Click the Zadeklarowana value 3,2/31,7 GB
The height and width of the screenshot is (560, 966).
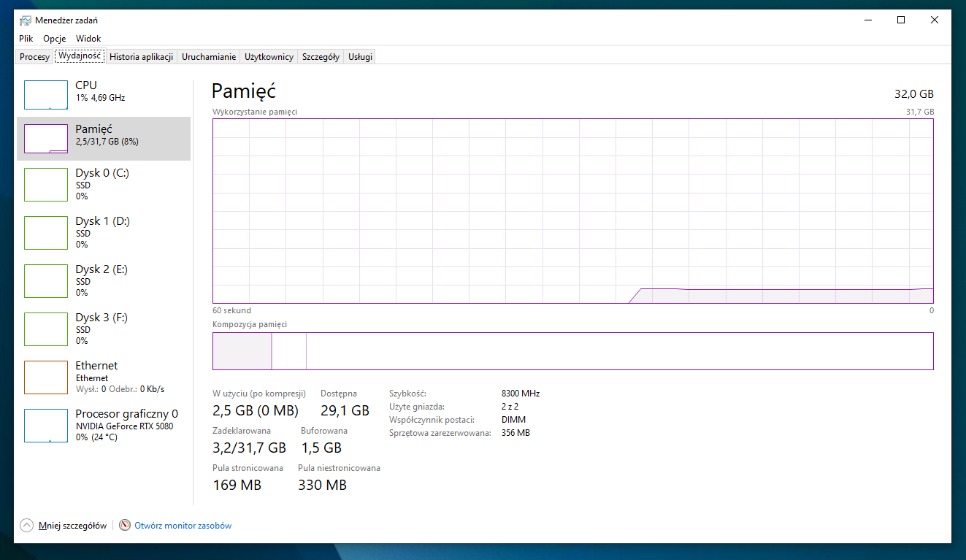[249, 448]
